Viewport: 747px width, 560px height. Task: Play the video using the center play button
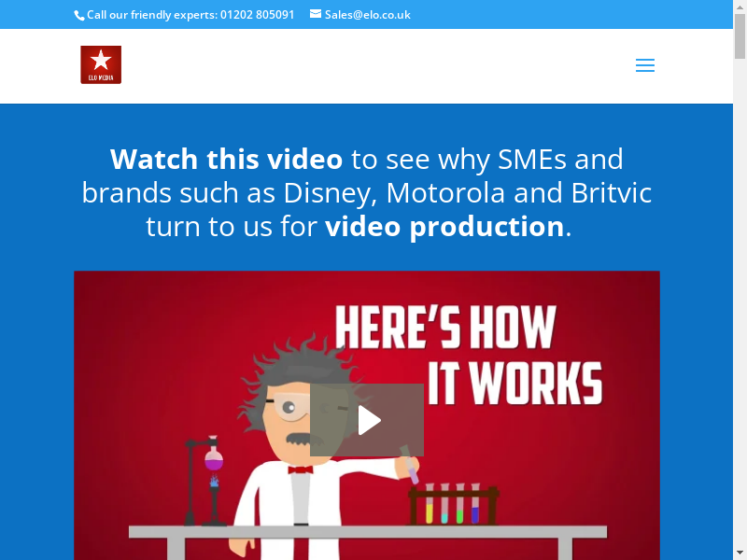click(367, 420)
